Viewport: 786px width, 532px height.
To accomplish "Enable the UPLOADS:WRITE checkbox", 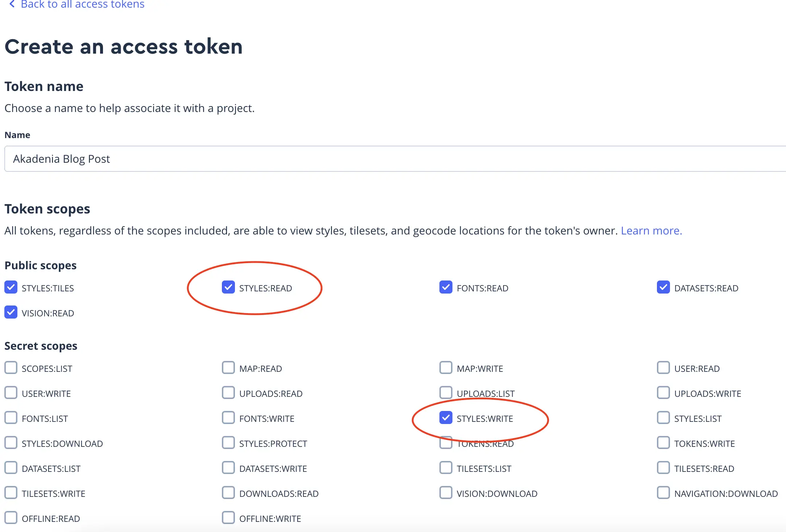I will [663, 392].
